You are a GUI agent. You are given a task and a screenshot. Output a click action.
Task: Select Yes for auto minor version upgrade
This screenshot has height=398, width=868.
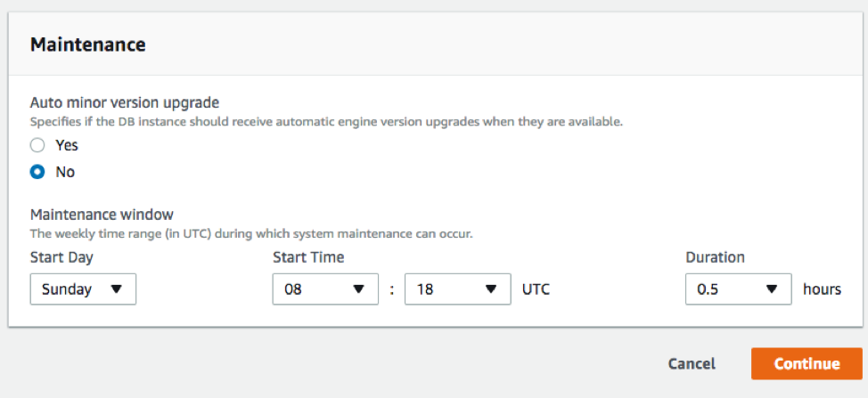37,145
